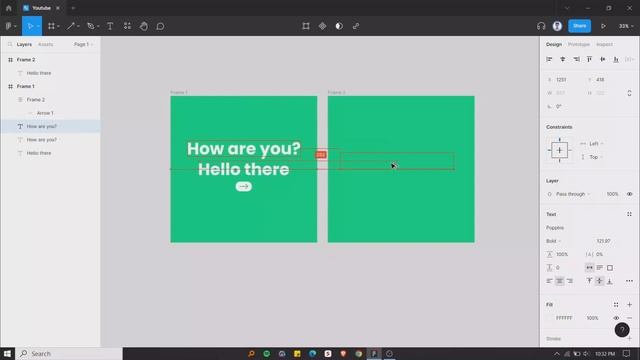Click the Align horizontal centers icon
This screenshot has height=360, width=640.
[x=562, y=60]
